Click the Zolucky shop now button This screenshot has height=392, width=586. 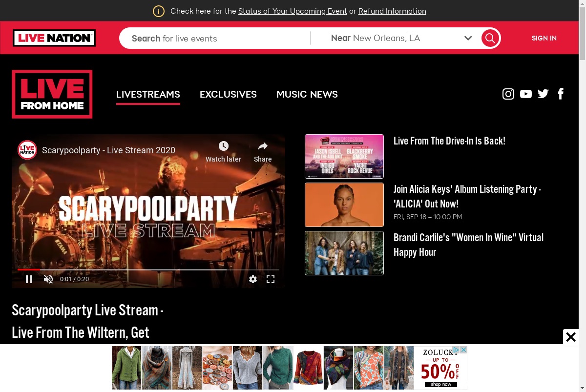tap(441, 384)
